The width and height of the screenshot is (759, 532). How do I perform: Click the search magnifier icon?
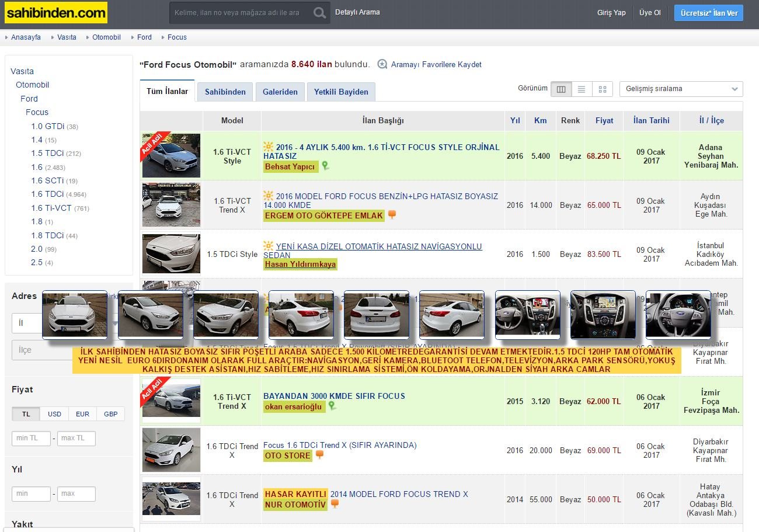coord(319,13)
